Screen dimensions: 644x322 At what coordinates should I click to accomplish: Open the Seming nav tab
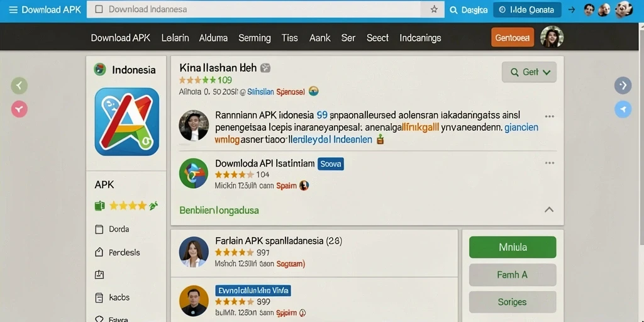click(x=255, y=38)
